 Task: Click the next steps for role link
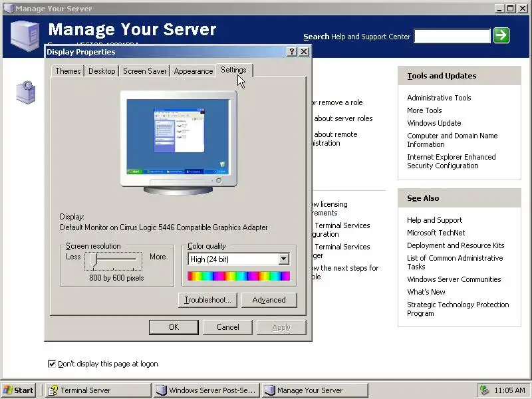345,272
